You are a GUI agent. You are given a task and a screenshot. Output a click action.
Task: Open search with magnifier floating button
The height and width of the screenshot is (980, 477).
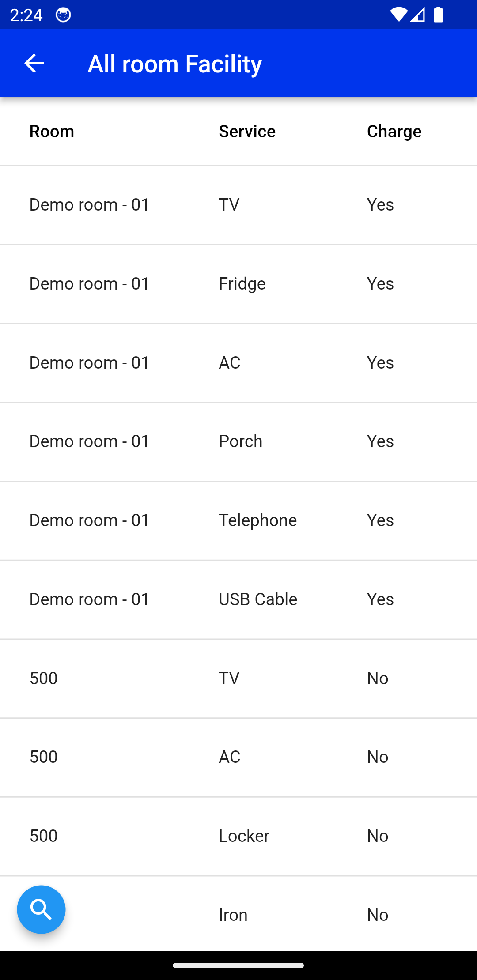tap(41, 909)
